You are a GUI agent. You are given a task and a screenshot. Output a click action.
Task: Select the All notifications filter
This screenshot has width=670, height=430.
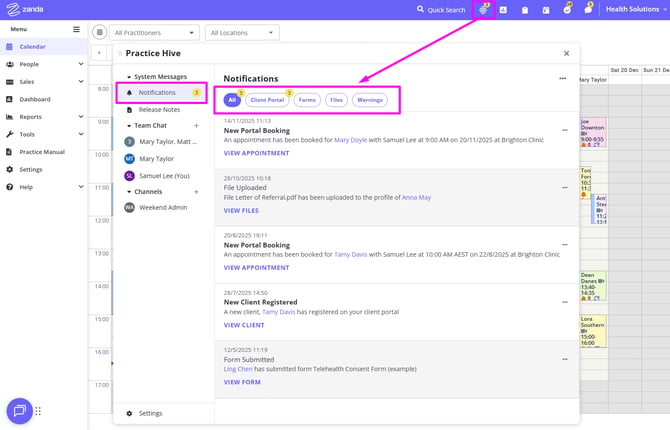click(x=232, y=100)
